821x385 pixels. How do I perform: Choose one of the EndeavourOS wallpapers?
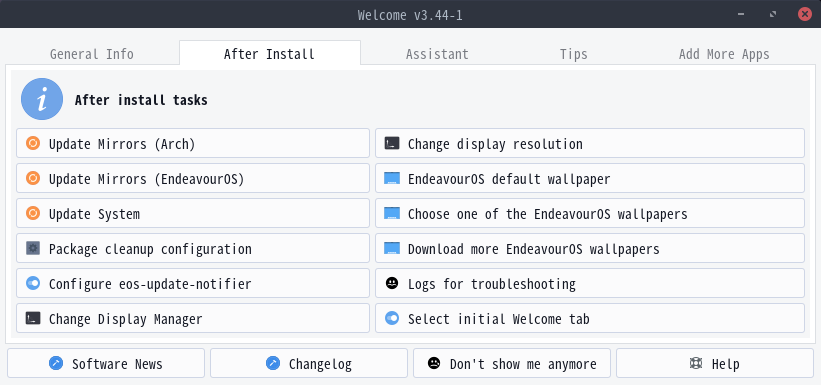[590, 213]
